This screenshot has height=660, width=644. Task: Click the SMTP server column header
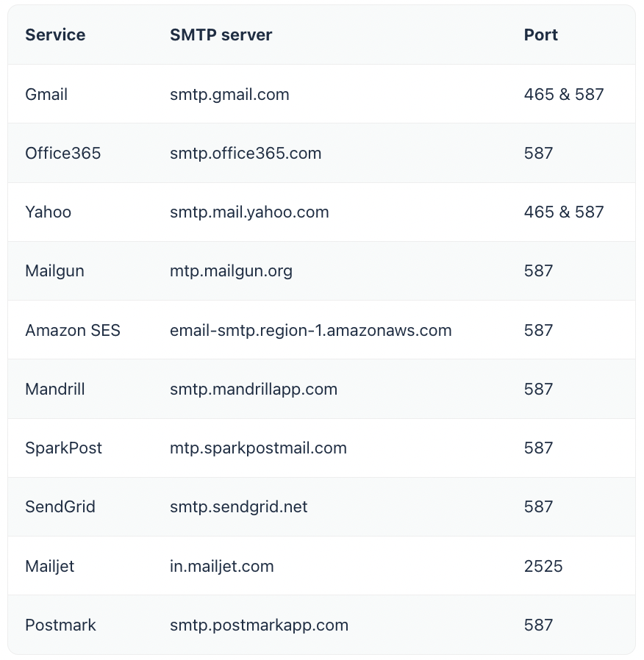coord(221,35)
